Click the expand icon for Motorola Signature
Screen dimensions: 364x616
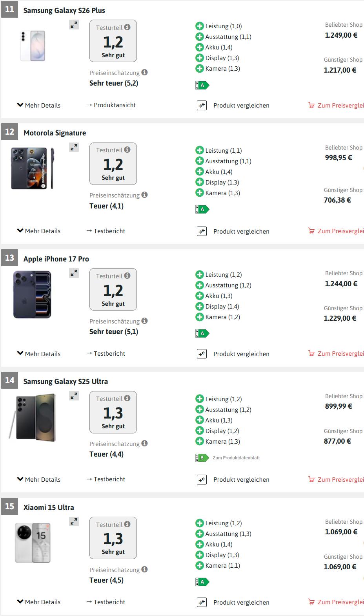(74, 147)
